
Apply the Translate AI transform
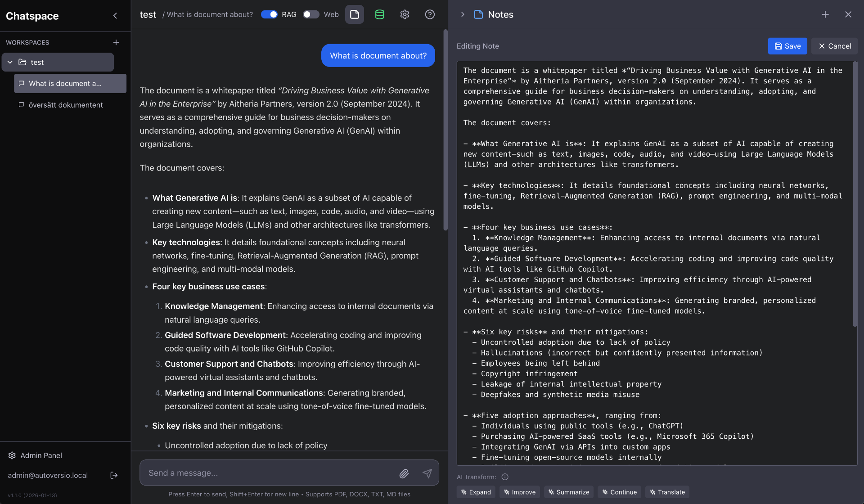[x=667, y=492]
